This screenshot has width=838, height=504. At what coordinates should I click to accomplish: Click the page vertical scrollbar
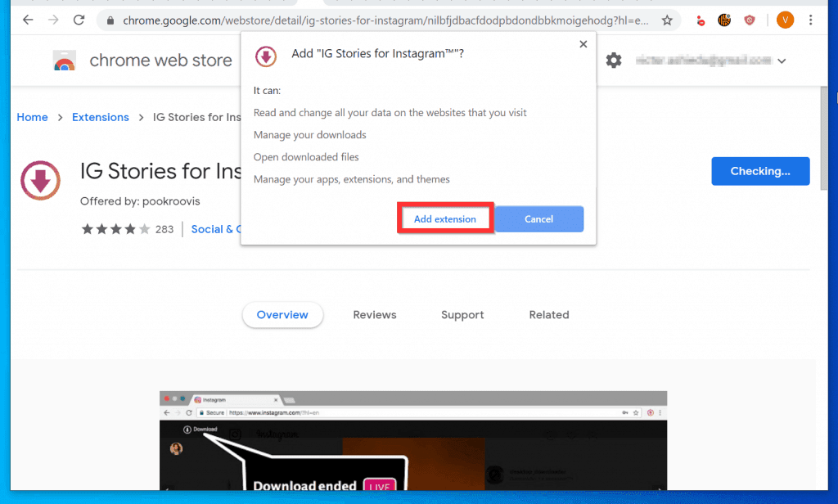pos(823,138)
